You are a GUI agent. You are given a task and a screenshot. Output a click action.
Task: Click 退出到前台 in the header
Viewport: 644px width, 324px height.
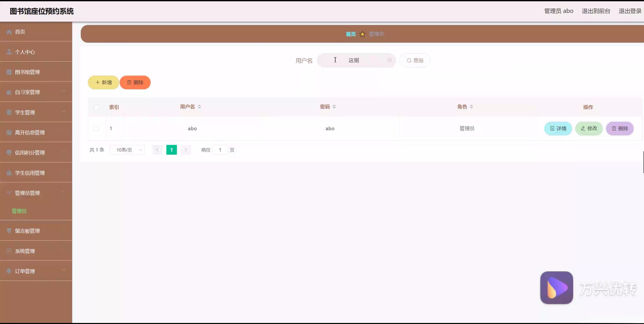pyautogui.click(x=596, y=11)
